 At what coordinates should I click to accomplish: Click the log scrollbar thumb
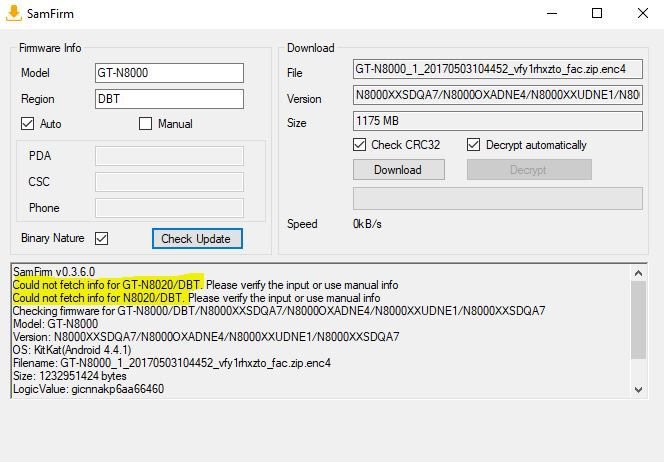(x=639, y=320)
